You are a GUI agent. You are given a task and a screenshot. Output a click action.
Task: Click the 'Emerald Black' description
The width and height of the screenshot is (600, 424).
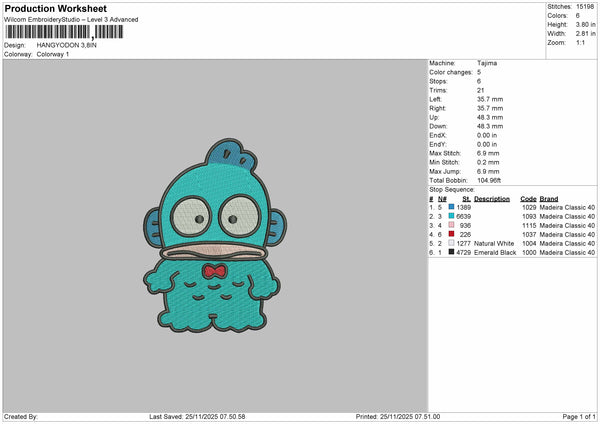point(495,253)
